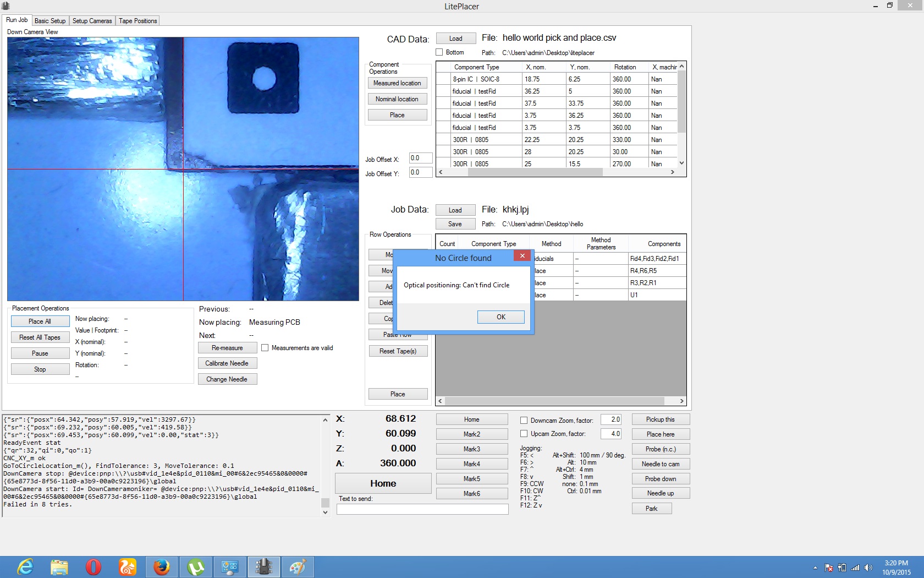Click Place here button

[x=661, y=434]
